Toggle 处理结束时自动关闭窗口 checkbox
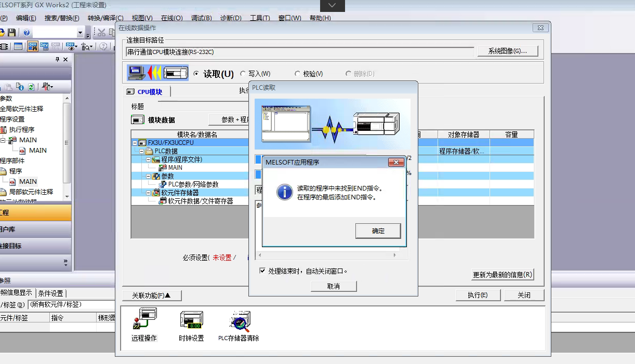Screen dimensions: 635x364 click(x=262, y=271)
